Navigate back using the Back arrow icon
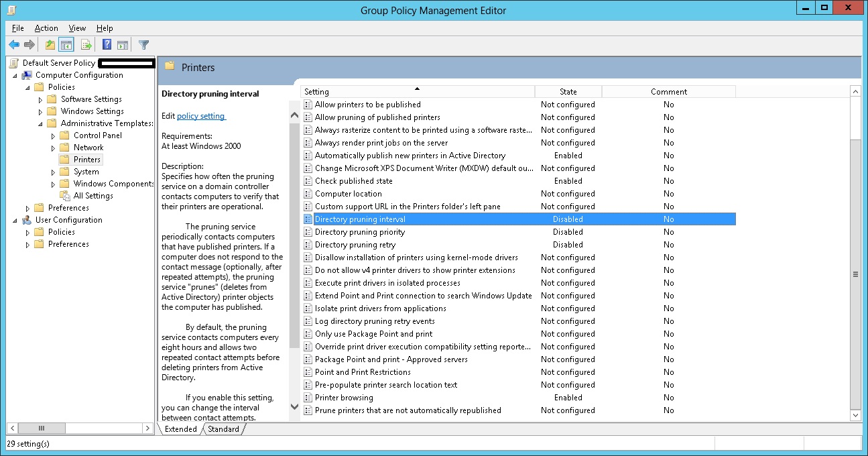868x456 pixels. 14,44
